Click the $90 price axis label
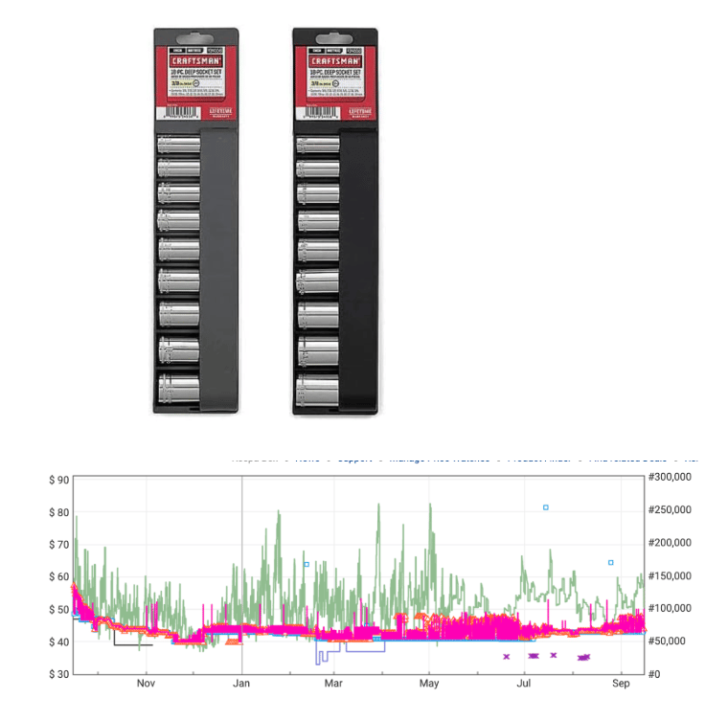Image resolution: width=728 pixels, height=720 pixels. click(x=59, y=480)
